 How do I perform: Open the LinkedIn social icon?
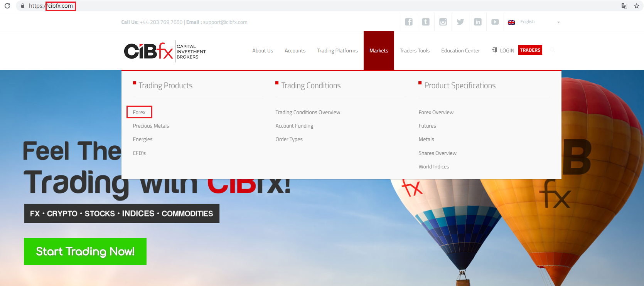[478, 22]
